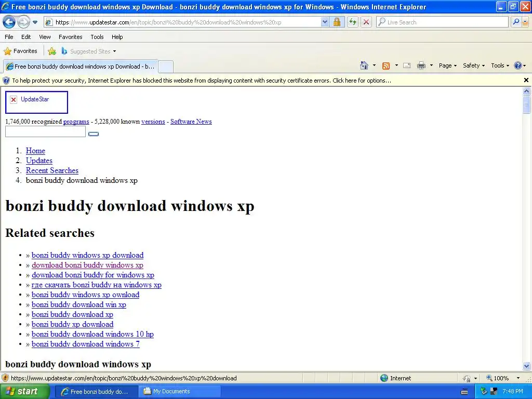Click the Forward navigation arrow
The width and height of the screenshot is (532, 399).
(23, 22)
